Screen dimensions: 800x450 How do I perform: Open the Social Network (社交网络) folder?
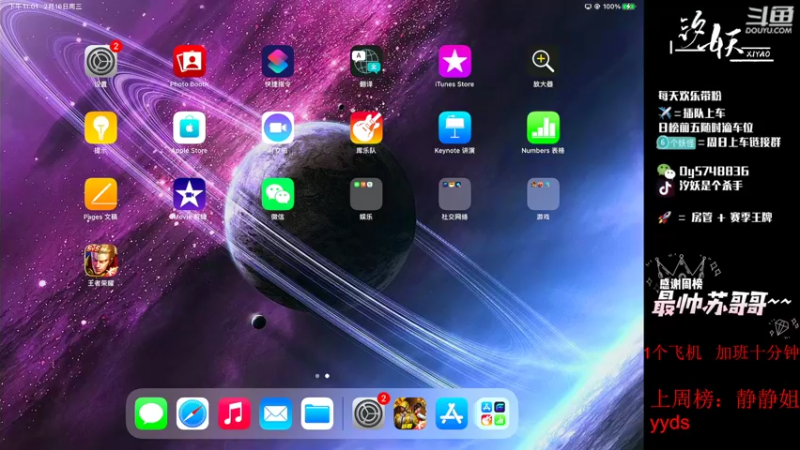[x=455, y=194]
